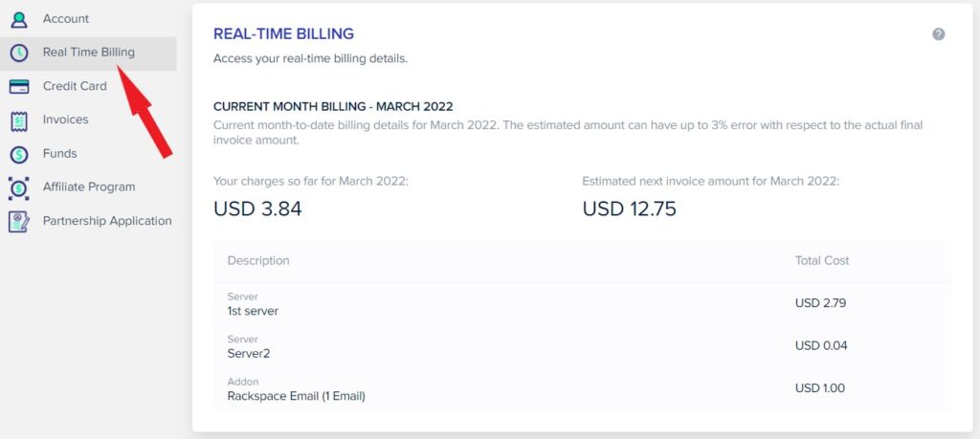The height and width of the screenshot is (439, 980).
Task: Click the Credit Card icon
Action: [19, 87]
